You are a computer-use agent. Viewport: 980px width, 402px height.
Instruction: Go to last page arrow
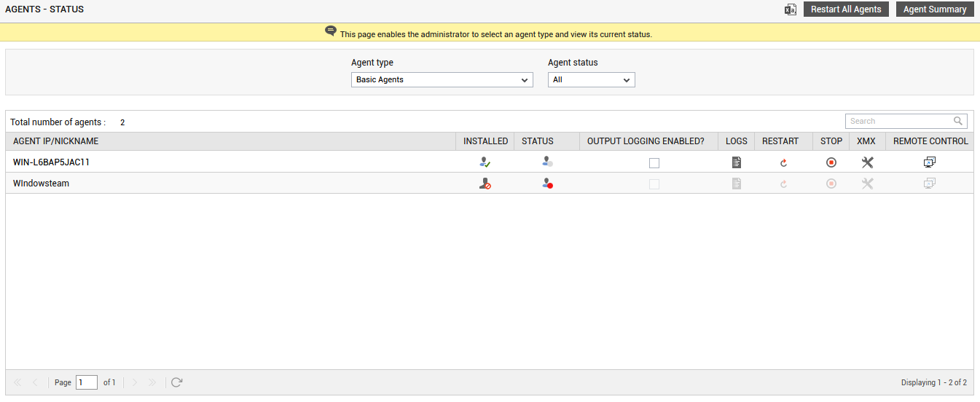tap(152, 382)
